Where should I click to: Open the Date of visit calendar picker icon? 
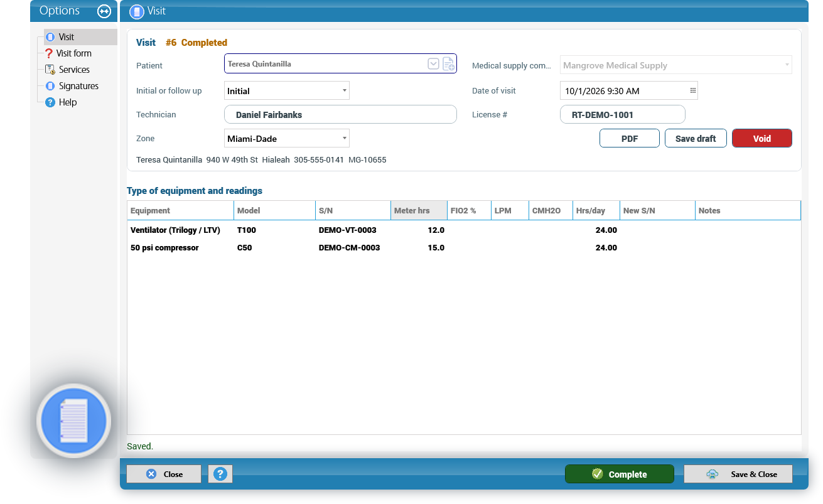coord(693,90)
